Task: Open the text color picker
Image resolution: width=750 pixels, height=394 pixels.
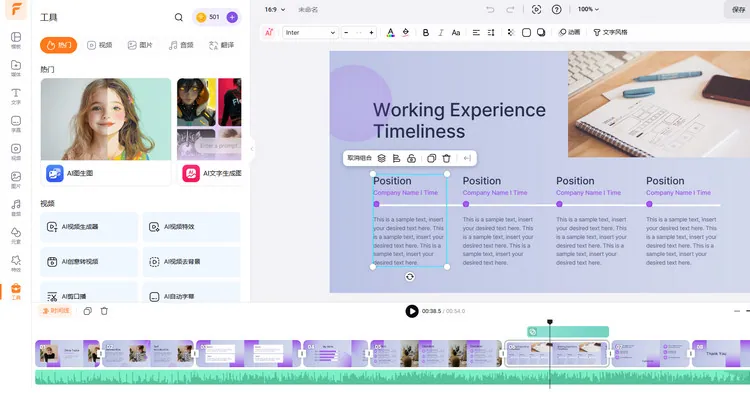Action: (x=390, y=33)
